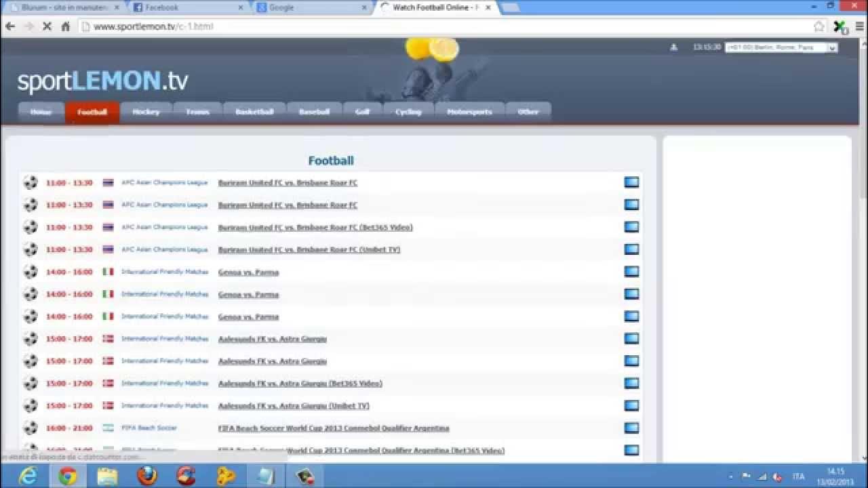Open the Motorsports section tab

point(469,112)
